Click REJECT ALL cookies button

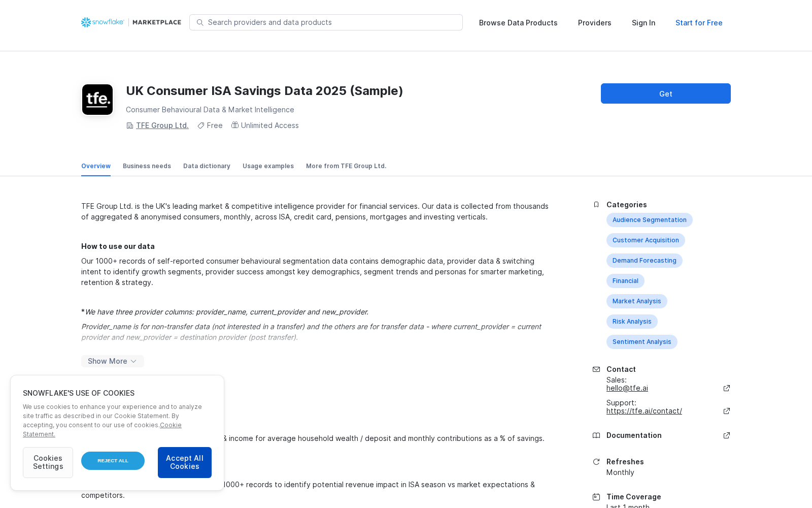[113, 461]
